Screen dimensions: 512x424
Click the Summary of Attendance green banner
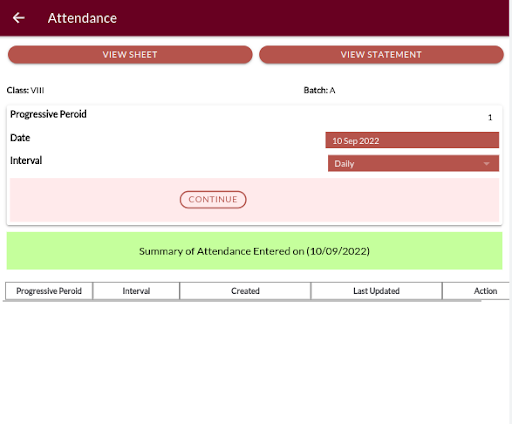pos(254,251)
